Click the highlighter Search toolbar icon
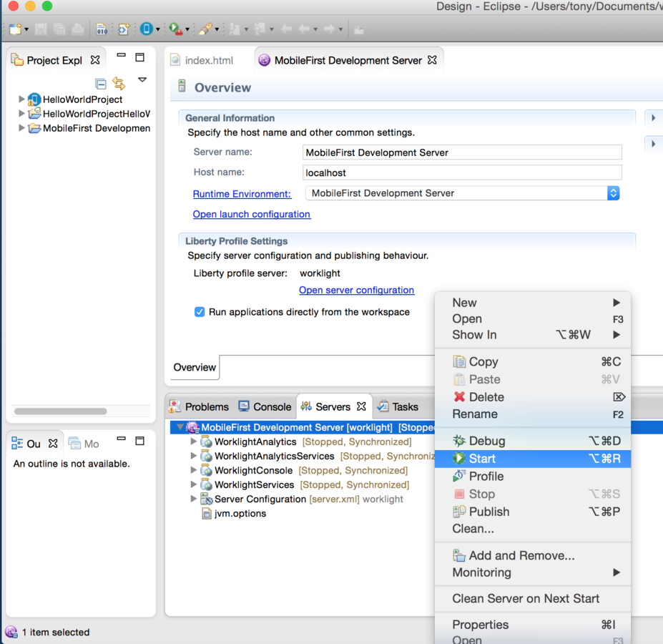 pyautogui.click(x=205, y=29)
